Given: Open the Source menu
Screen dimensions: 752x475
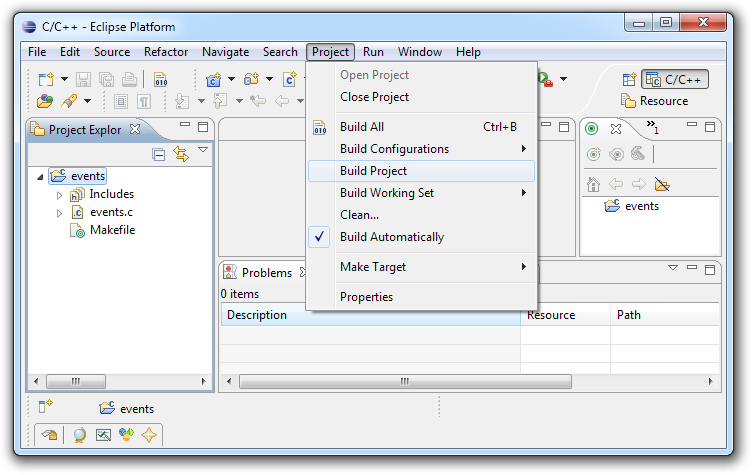Looking at the screenshot, I should point(112,52).
